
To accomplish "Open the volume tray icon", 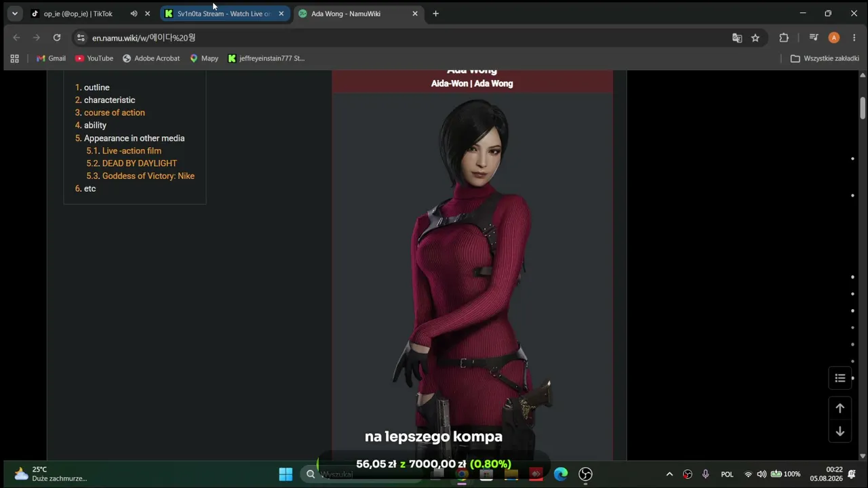I will pos(762,474).
